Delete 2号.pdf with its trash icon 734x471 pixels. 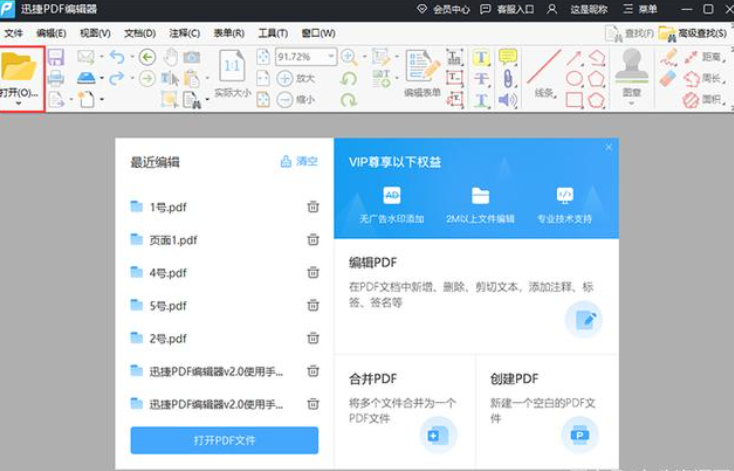point(313,338)
